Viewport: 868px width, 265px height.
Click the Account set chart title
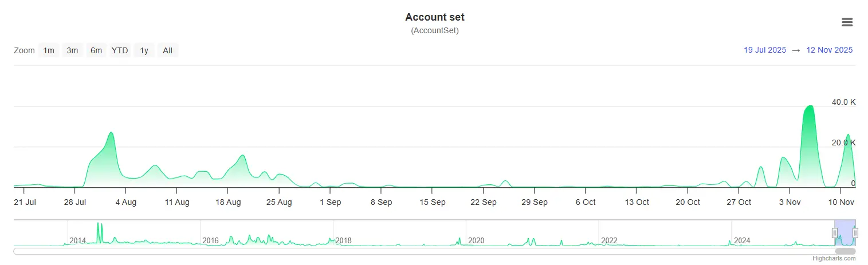click(x=435, y=17)
